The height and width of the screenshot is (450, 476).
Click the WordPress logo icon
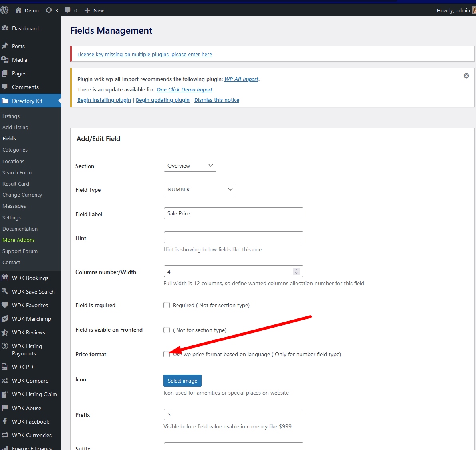(4, 10)
